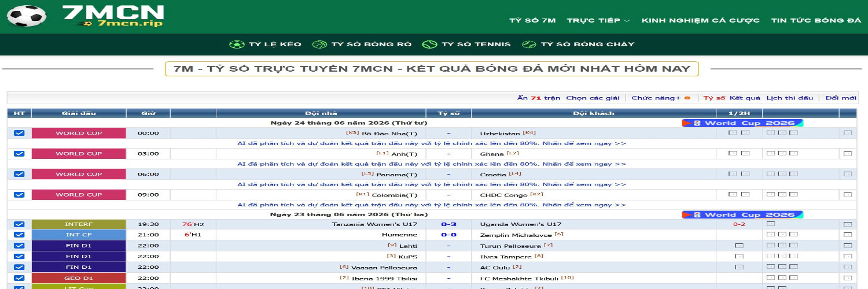This screenshot has height=289, width=868.
Task: Click the 1/2H icon in AC Oulu row
Action: tap(739, 268)
